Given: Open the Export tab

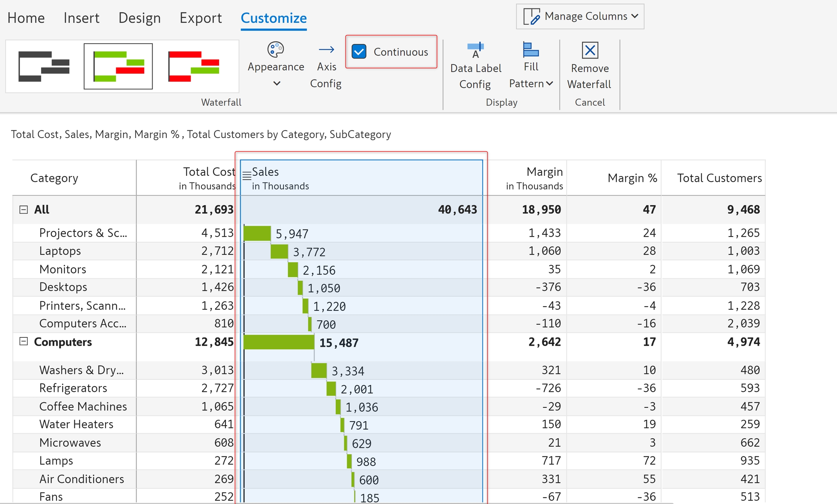Looking at the screenshot, I should tap(201, 18).
